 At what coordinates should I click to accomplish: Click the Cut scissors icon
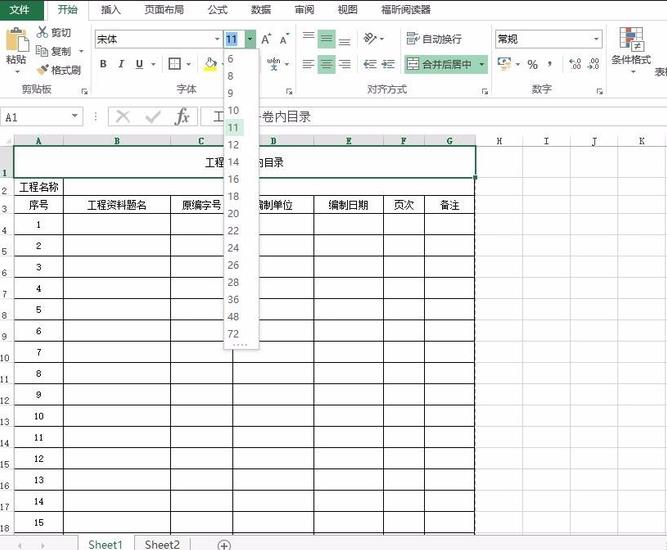click(43, 32)
